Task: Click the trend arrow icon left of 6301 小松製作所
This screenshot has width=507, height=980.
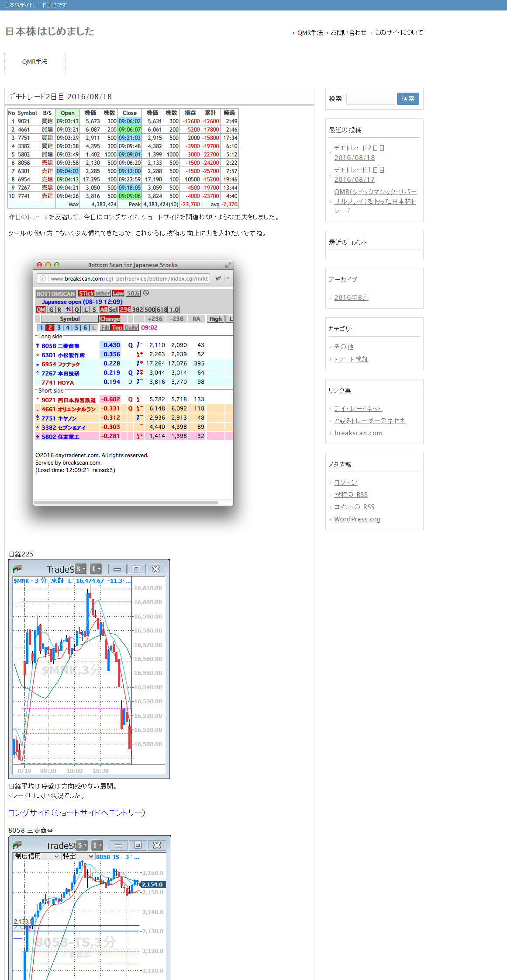Action: pos(38,354)
